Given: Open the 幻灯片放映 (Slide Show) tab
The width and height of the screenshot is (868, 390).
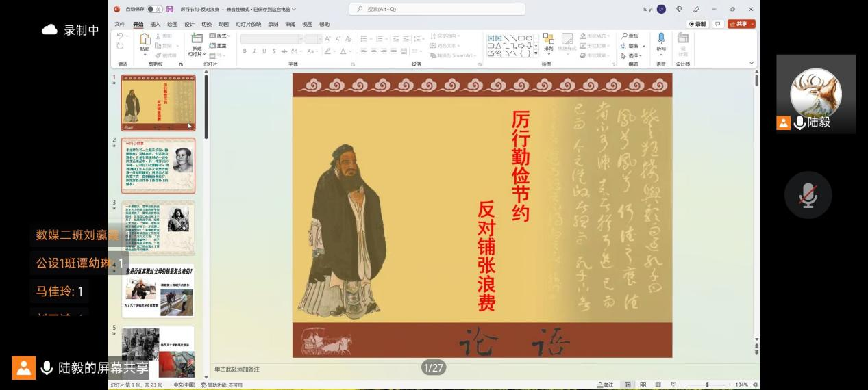Looking at the screenshot, I should point(248,24).
